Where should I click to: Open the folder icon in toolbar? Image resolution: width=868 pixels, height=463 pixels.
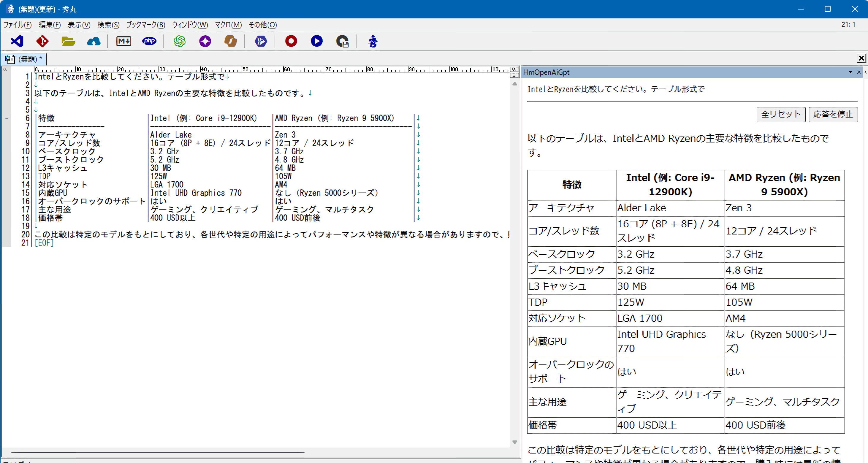[68, 41]
